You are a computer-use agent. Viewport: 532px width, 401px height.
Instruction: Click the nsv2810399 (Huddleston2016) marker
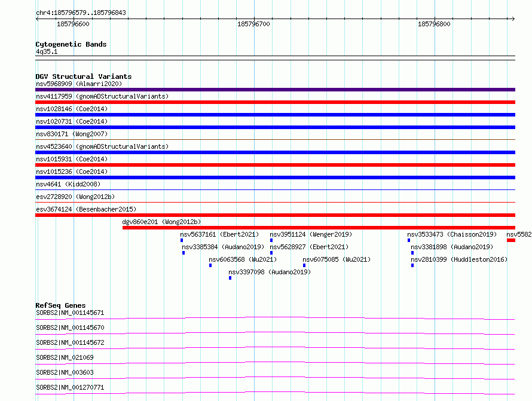pyautogui.click(x=412, y=265)
